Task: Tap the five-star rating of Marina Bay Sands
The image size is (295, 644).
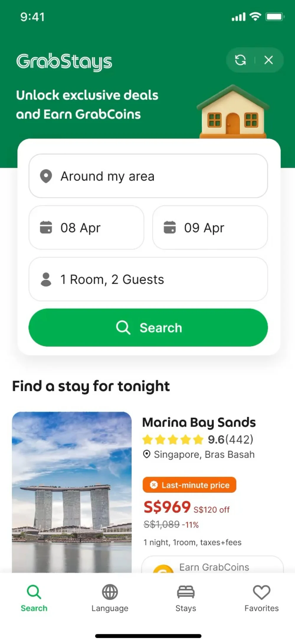Action: pos(173,440)
